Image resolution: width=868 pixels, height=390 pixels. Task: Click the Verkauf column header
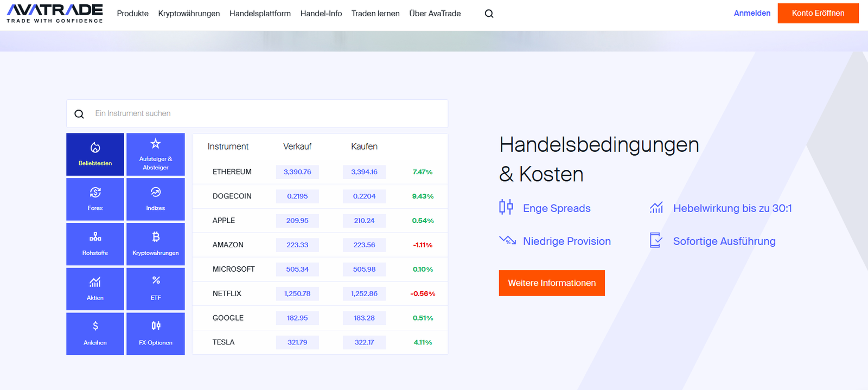tap(297, 146)
